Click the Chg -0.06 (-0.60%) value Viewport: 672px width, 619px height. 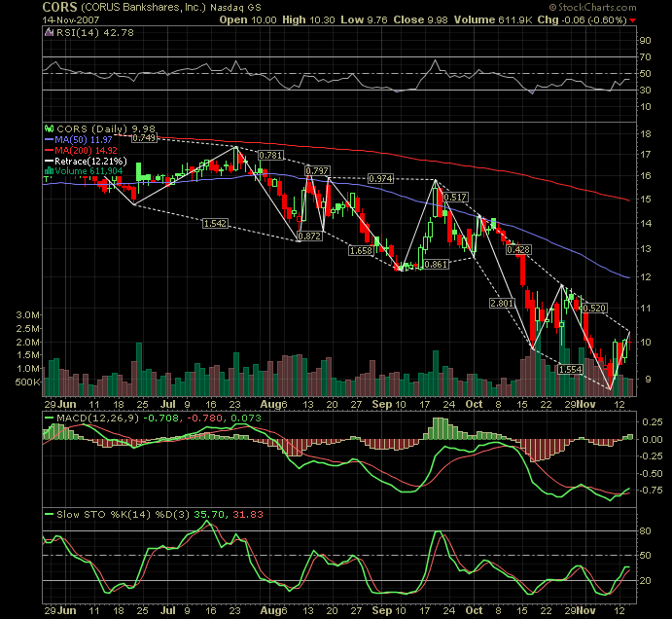[x=582, y=19]
